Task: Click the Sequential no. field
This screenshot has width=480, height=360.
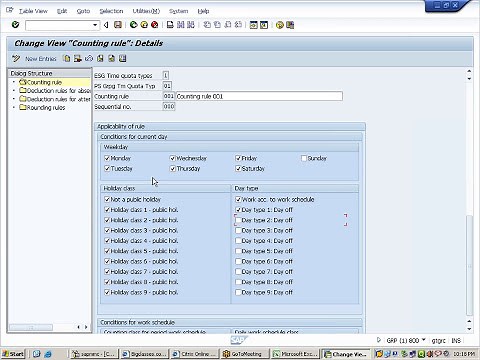Action: (169, 107)
